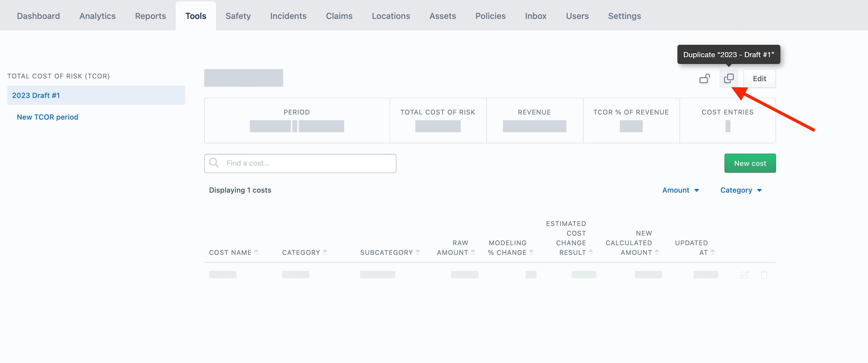Click the duplicate period icon
Screen dimensions: 868x363
coord(729,78)
